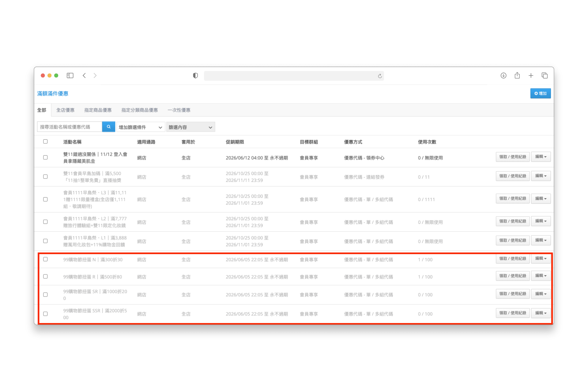Tick checkbox for 雙11錯過沒關係 promotion
Viewport: 588px width, 392px height.
point(45,157)
